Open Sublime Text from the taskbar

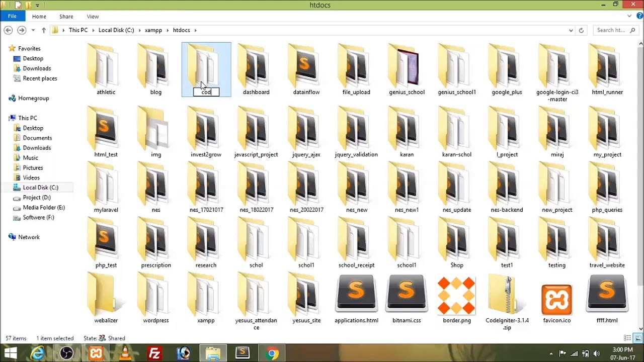243,353
